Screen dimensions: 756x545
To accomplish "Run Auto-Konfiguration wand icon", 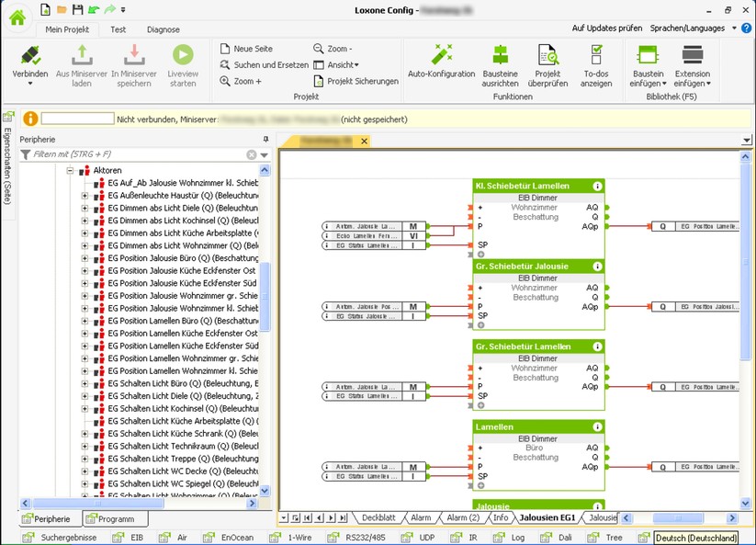I will tap(442, 54).
